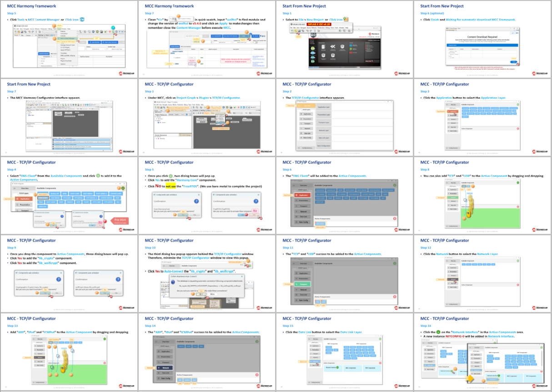This screenshot has height=392, width=552.
Task: Click blue help icon in Step 5 Harmony Core dialog
Action: (196, 201)
